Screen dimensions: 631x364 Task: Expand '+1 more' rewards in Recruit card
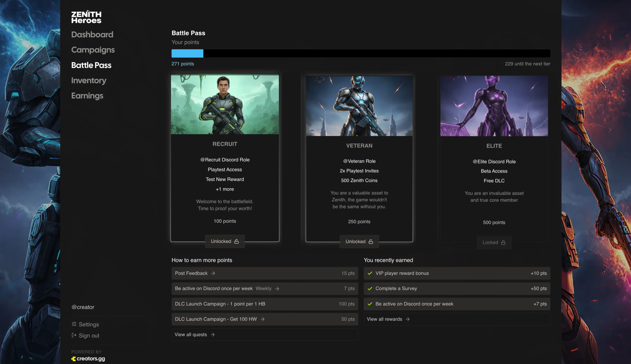[x=225, y=189]
